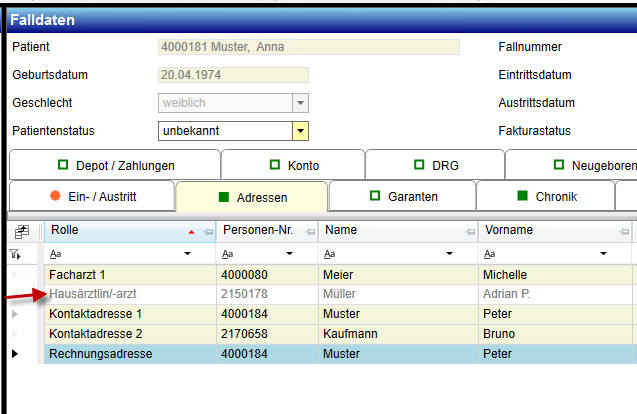The width and height of the screenshot is (637, 414).
Task: Open the Rolle filter dropdown arrow
Action: coord(187,254)
